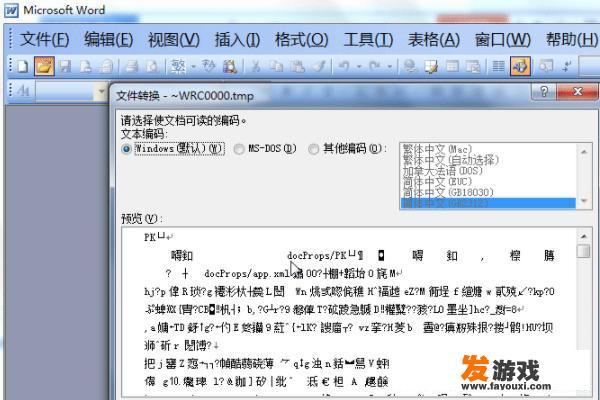This screenshot has width=600, height=400.
Task: Click the highlighted Drawing toolbar icon
Action: pos(520,67)
